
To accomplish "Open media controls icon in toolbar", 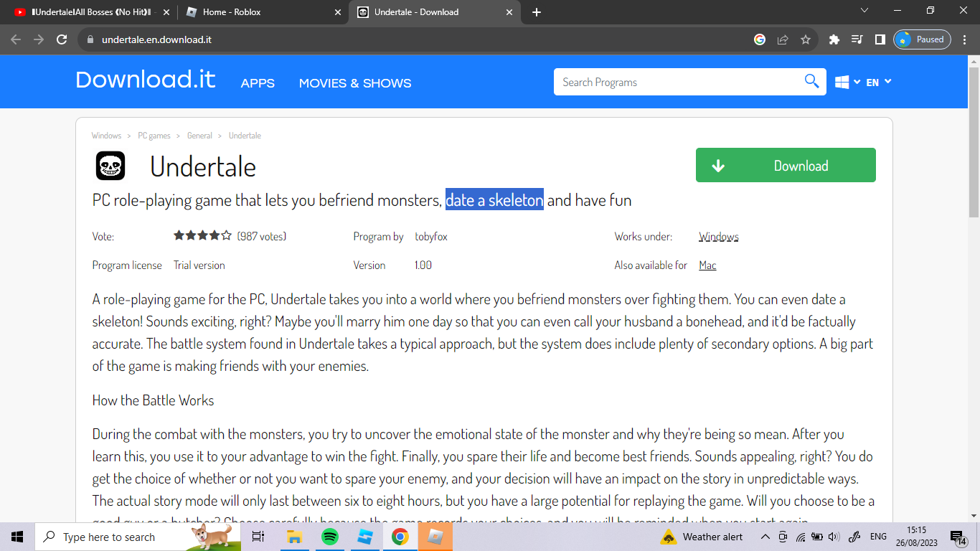I will coord(857,39).
